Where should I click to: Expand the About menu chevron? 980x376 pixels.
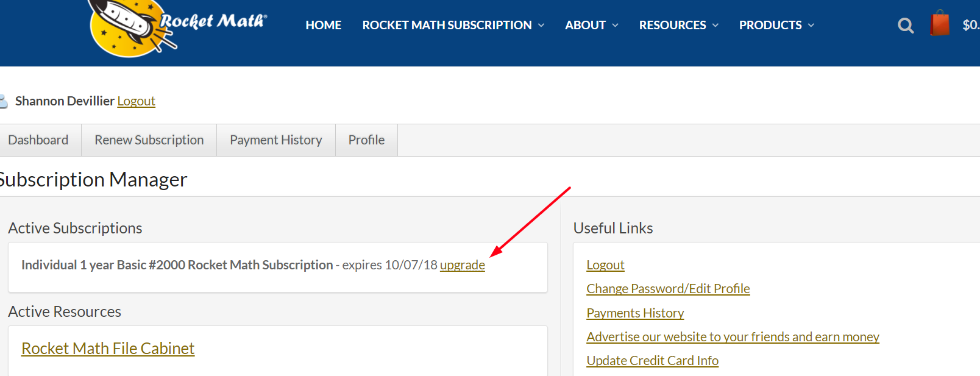click(x=615, y=25)
